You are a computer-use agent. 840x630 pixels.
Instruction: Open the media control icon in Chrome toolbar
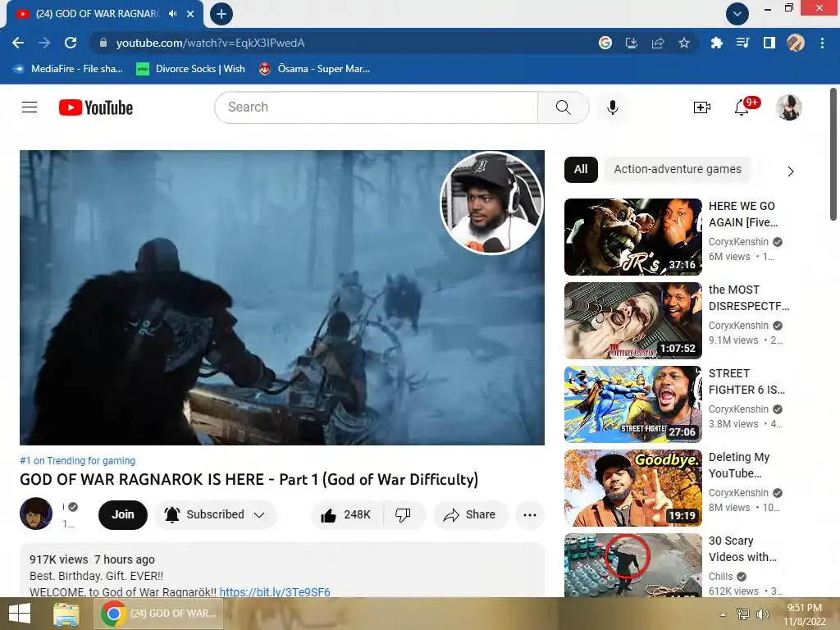(742, 43)
